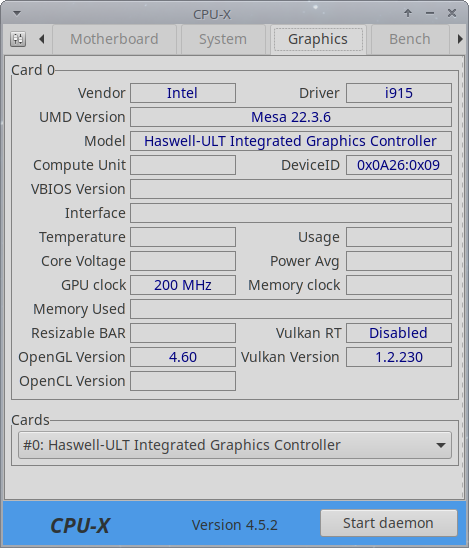
Task: Select the Mesa 22.3.6 UMD version field
Action: [291, 117]
